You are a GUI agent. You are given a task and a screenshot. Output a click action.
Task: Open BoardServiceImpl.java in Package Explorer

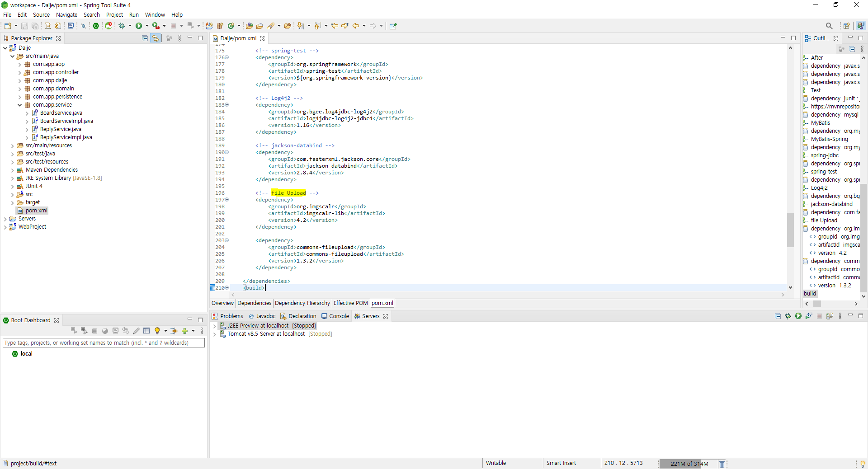click(66, 121)
